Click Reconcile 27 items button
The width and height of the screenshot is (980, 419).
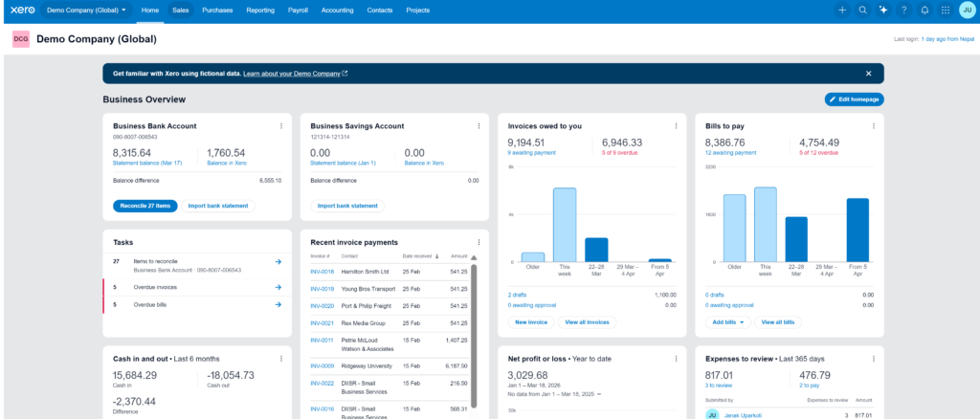[x=145, y=206]
